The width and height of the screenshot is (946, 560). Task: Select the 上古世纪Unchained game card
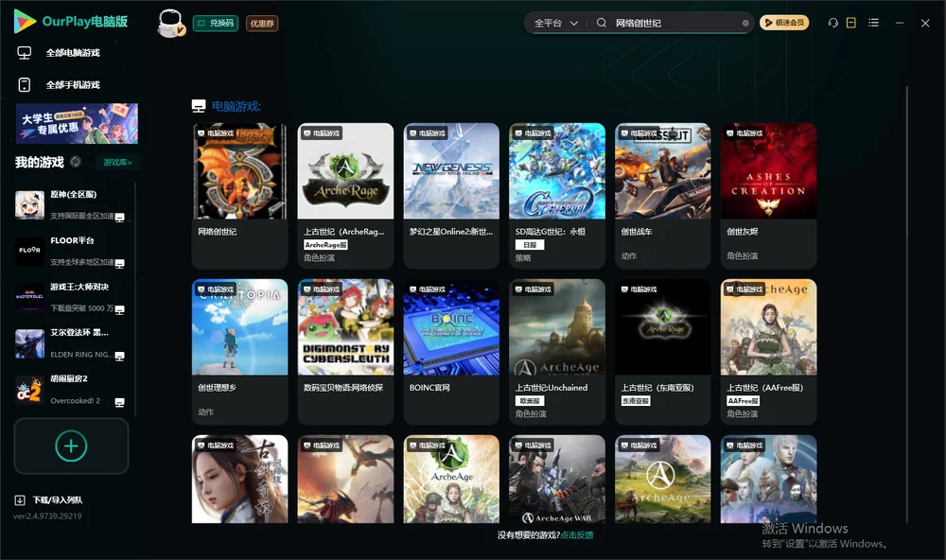(x=557, y=352)
